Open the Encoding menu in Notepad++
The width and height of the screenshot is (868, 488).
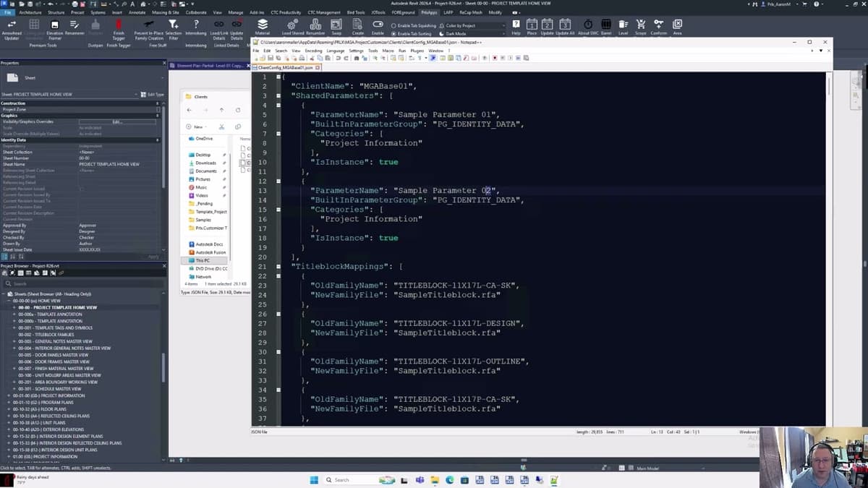pyautogui.click(x=313, y=51)
